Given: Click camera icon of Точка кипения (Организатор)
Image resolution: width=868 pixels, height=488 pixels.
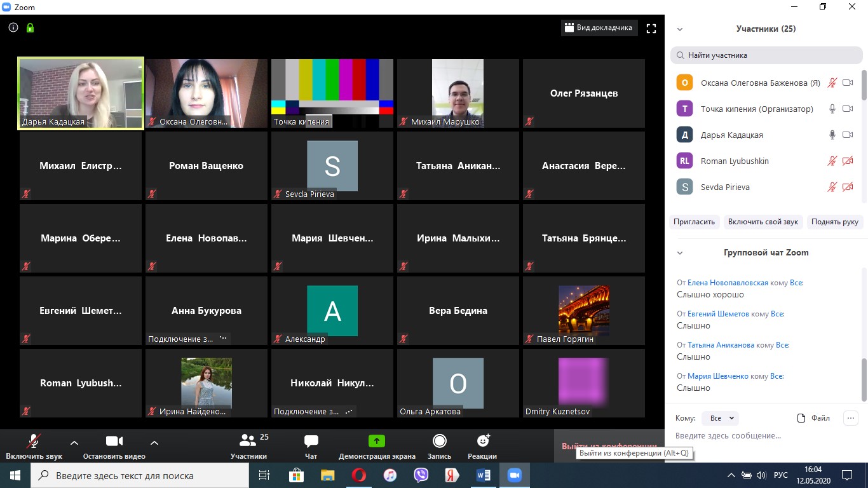Looking at the screenshot, I should point(848,109).
